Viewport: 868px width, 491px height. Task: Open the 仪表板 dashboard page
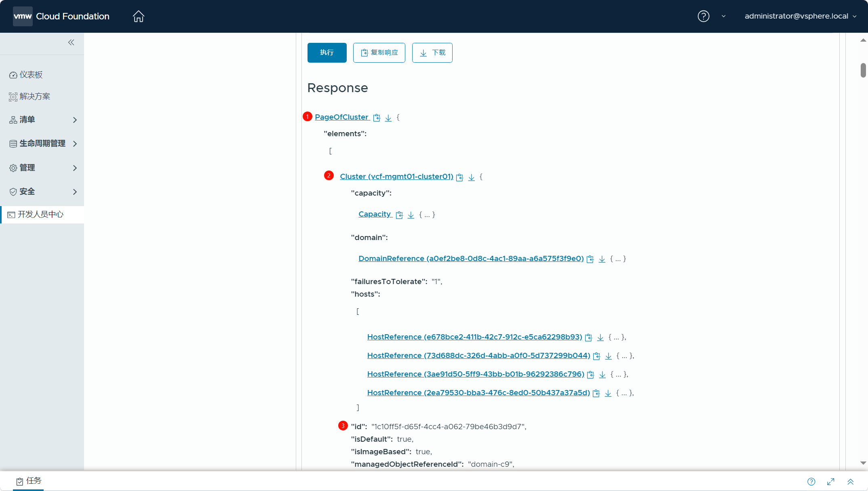[x=31, y=75]
